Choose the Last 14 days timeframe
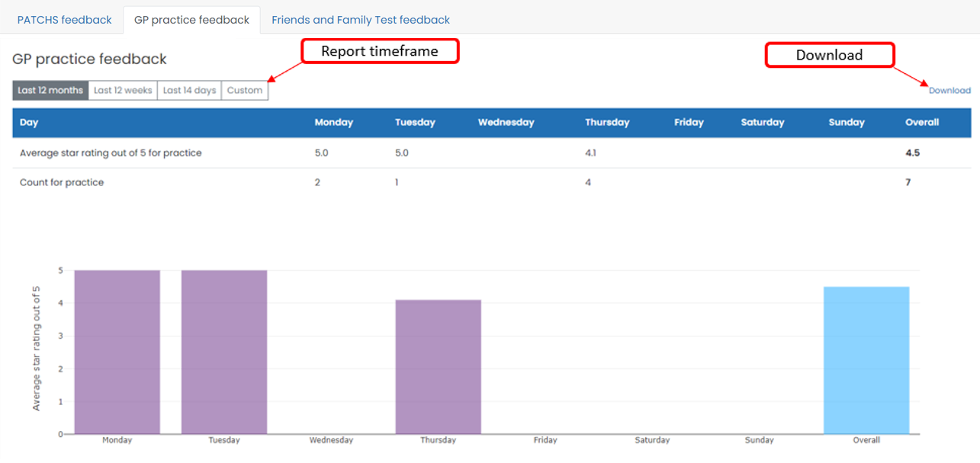Screen dimensions: 980x463 point(189,90)
